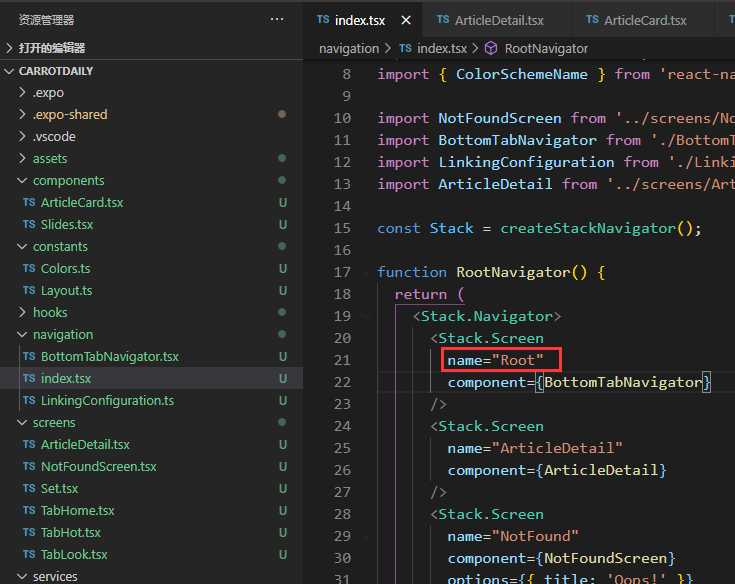Click function RootNavigator declaration text
The width and height of the screenshot is (735, 584).
click(x=491, y=272)
